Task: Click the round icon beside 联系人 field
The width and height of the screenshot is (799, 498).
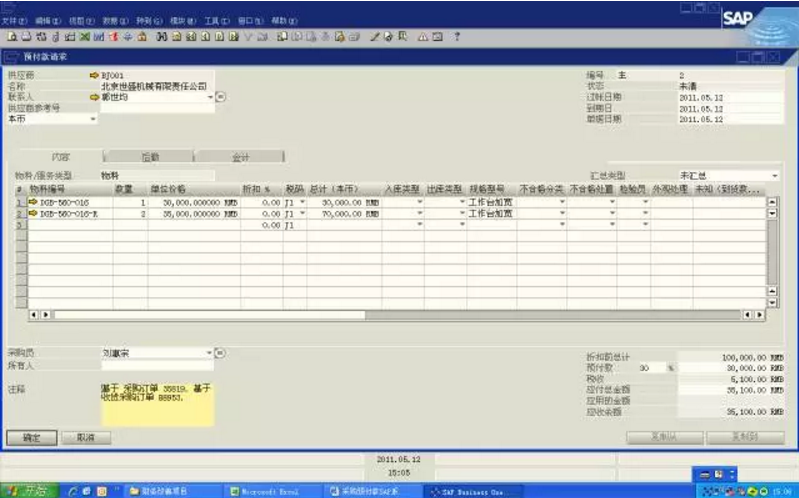Action: [x=220, y=96]
